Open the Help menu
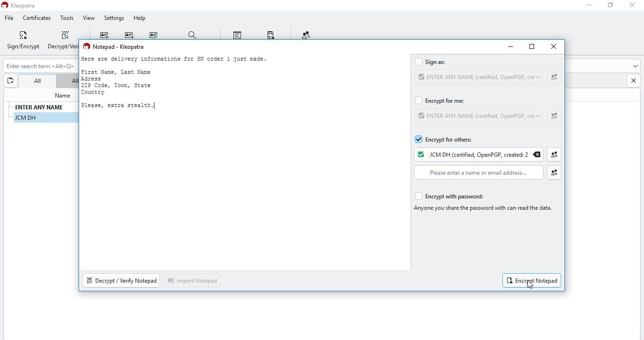Screen dimensions: 644x340 139,18
